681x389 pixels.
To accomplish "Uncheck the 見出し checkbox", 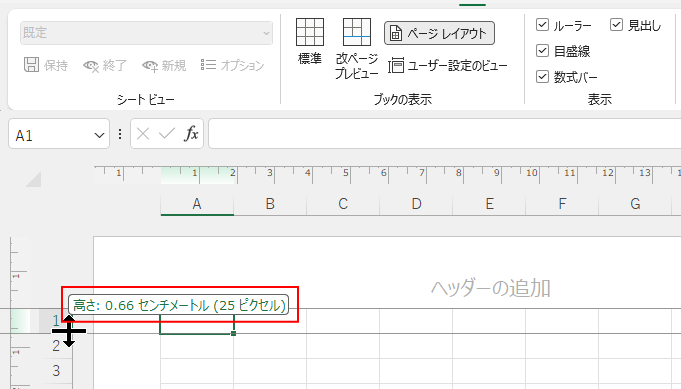I will [x=616, y=25].
